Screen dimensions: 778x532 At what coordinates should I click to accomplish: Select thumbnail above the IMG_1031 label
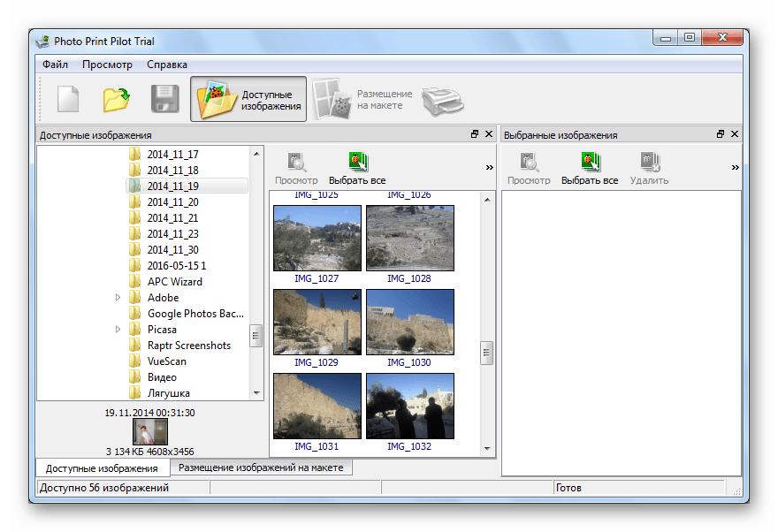[x=317, y=406]
